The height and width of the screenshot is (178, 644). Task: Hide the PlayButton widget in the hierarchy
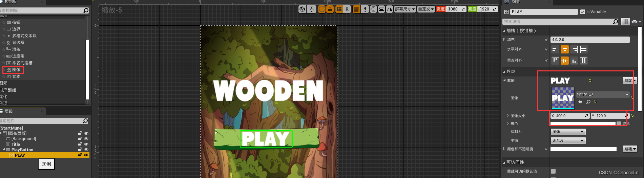[86, 150]
